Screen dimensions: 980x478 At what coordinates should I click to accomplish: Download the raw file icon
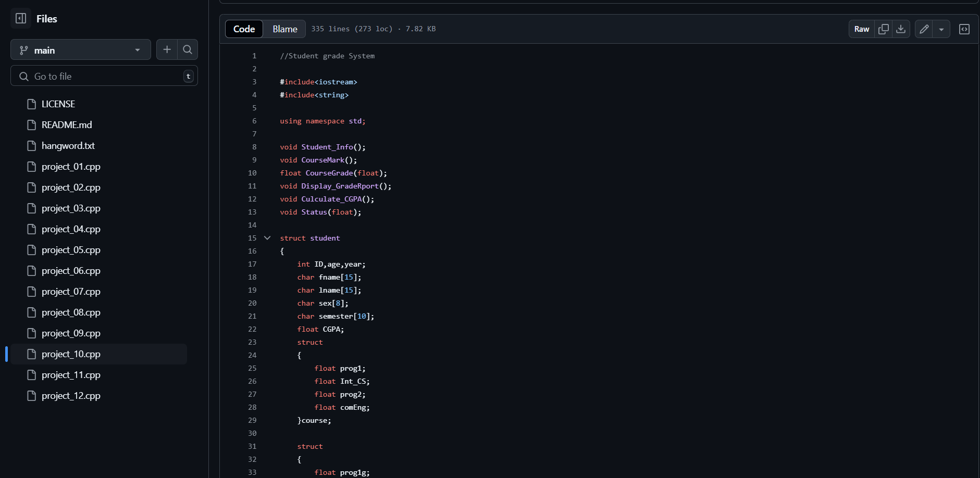click(x=901, y=29)
